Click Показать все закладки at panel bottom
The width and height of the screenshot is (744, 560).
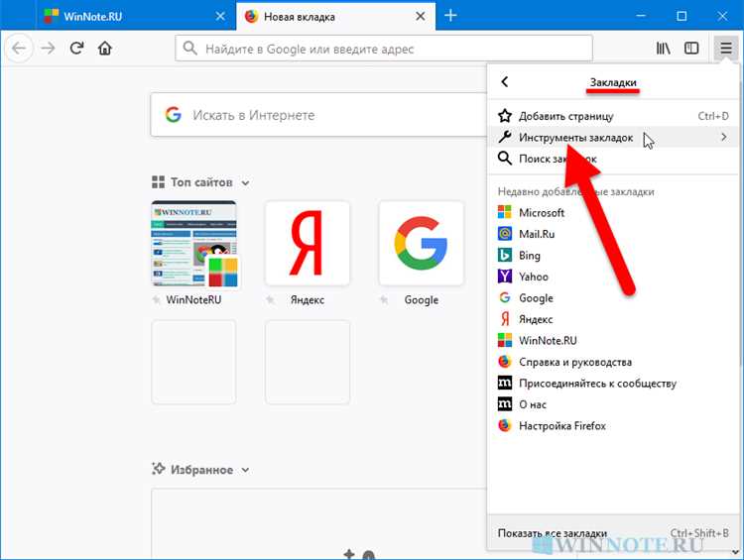[x=613, y=533]
